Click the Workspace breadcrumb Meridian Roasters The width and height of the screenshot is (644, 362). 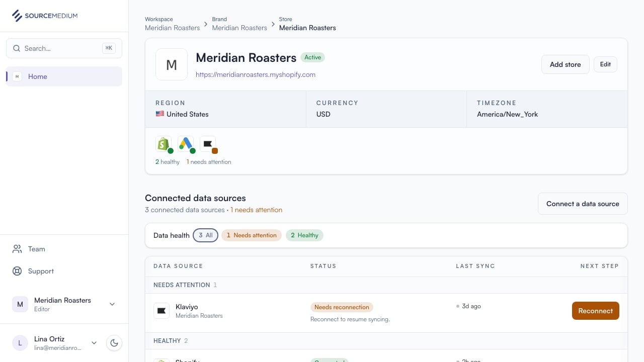173,28
